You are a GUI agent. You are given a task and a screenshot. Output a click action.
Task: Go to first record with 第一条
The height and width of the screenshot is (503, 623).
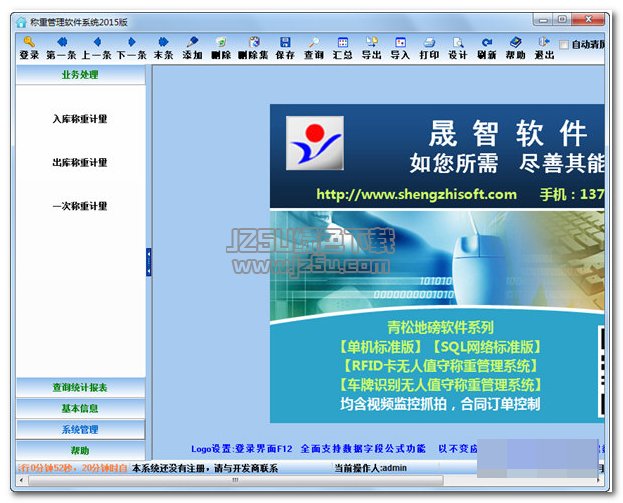pos(62,48)
